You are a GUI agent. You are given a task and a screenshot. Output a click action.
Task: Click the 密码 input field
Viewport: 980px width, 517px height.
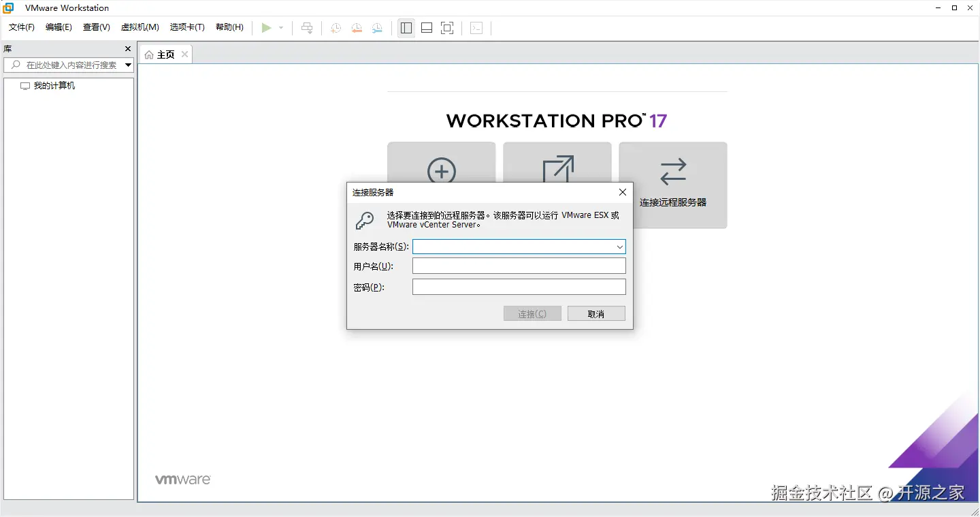click(519, 286)
